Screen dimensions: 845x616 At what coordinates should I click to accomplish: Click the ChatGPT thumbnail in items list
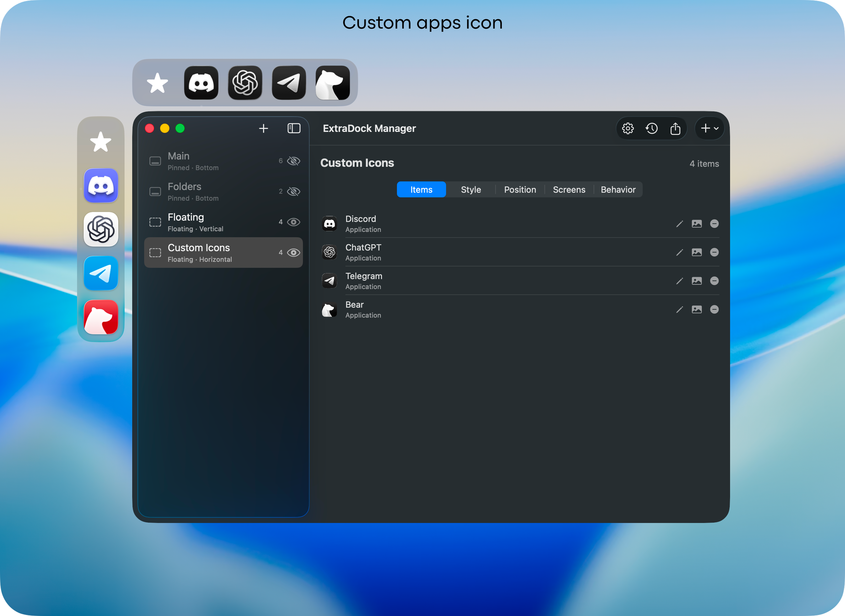point(329,253)
